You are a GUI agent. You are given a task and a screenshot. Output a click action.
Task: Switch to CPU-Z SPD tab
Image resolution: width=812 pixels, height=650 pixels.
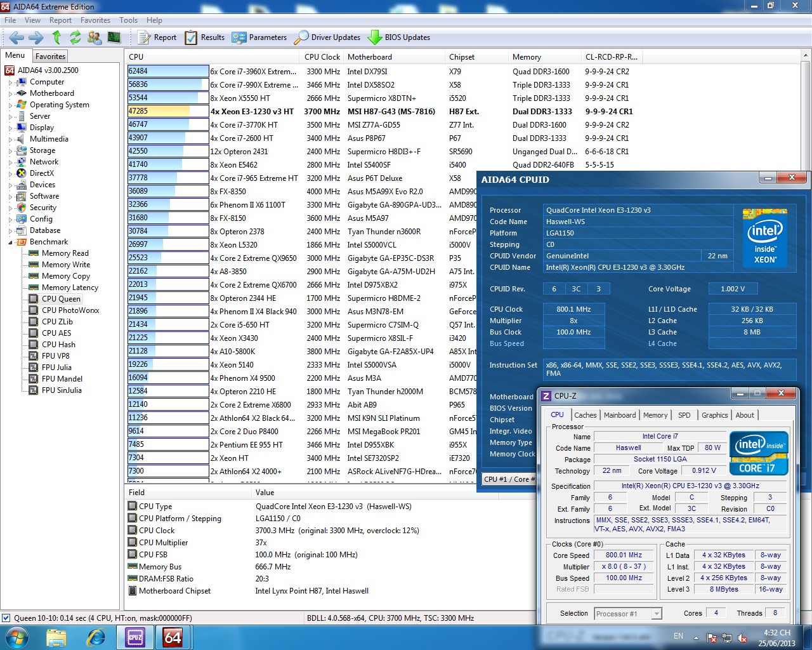click(684, 415)
